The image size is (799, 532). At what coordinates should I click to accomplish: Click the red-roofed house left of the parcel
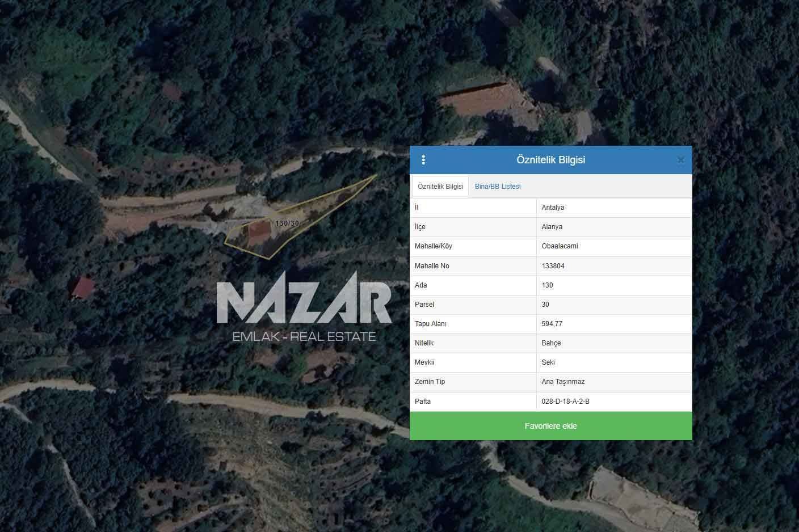point(83,288)
